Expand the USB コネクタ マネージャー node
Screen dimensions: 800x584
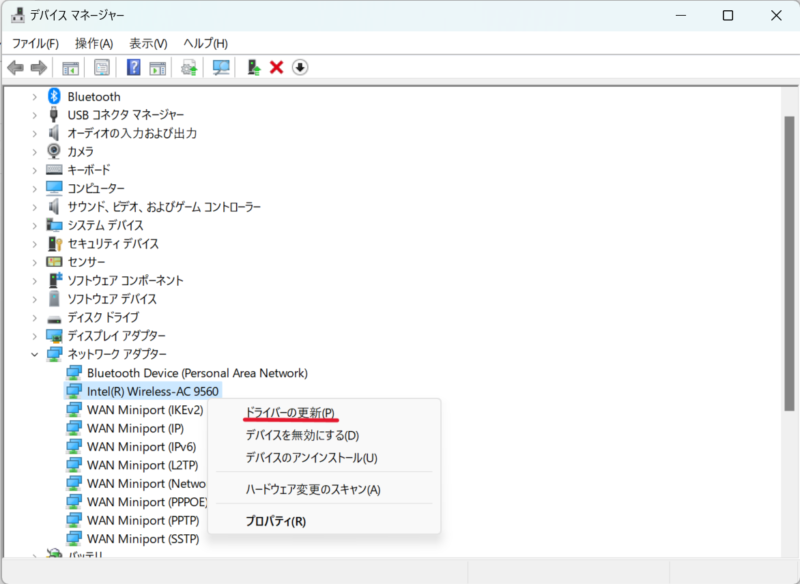click(35, 115)
